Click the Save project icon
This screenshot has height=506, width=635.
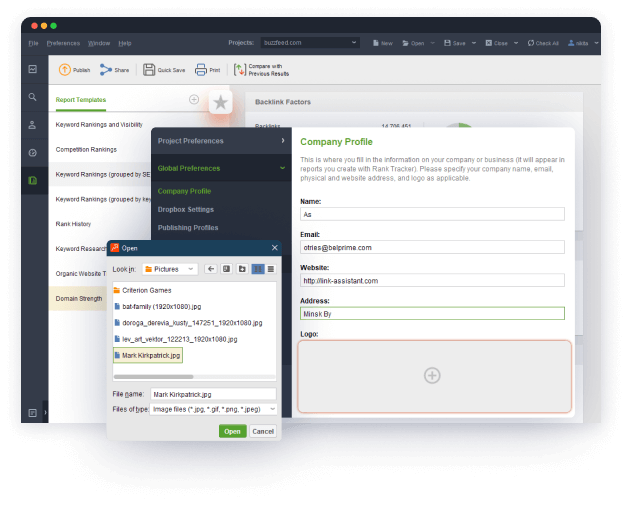[447, 43]
